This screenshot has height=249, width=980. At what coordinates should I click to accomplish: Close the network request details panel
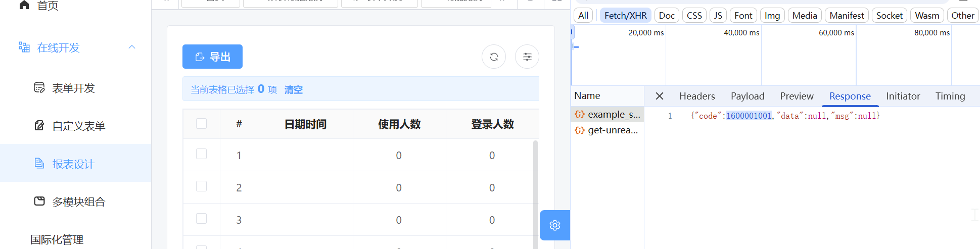[x=660, y=96]
